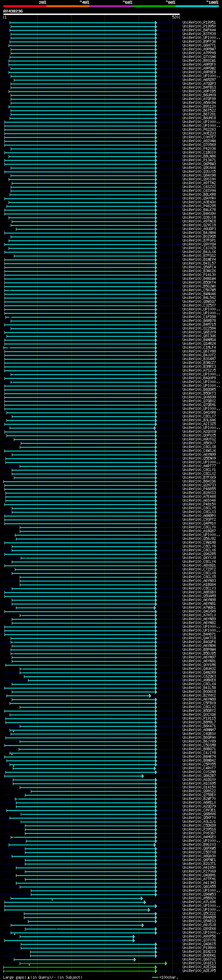Select label UniRef100_C8CLX7
The width and height of the screenshot is (222, 980).
coord(199,416)
